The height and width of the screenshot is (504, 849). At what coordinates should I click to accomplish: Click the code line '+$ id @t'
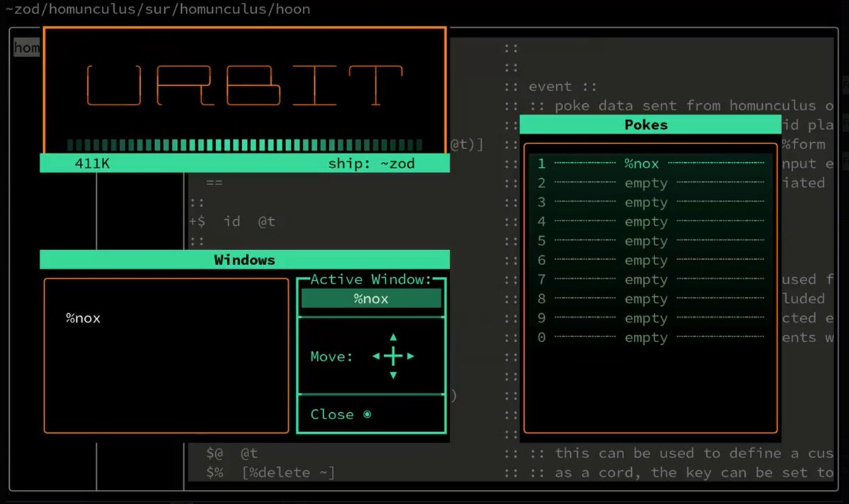coord(232,221)
